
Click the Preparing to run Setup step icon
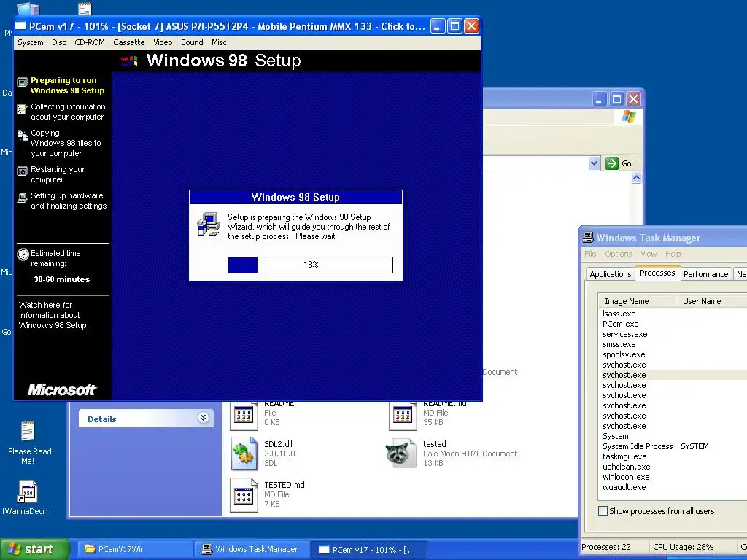pos(23,82)
